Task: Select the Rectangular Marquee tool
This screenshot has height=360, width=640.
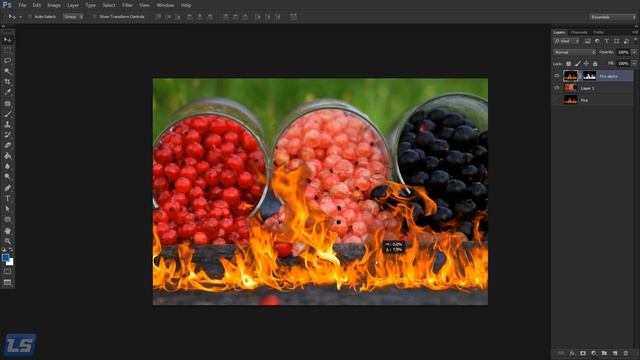Action: pos(7,50)
